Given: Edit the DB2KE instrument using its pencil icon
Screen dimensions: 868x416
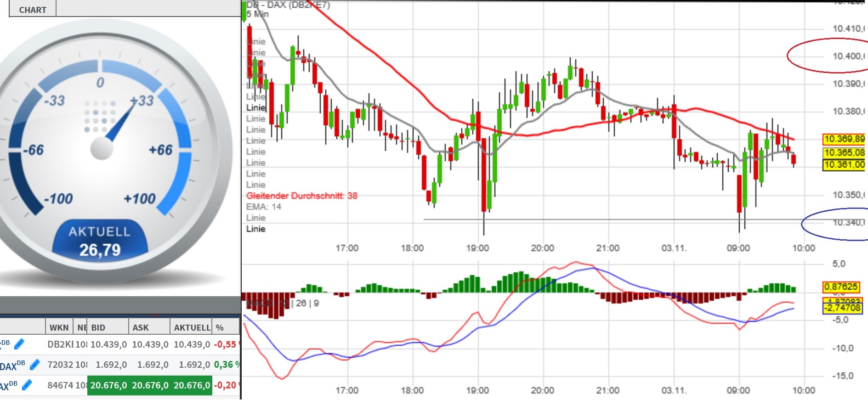Looking at the screenshot, I should click(19, 344).
